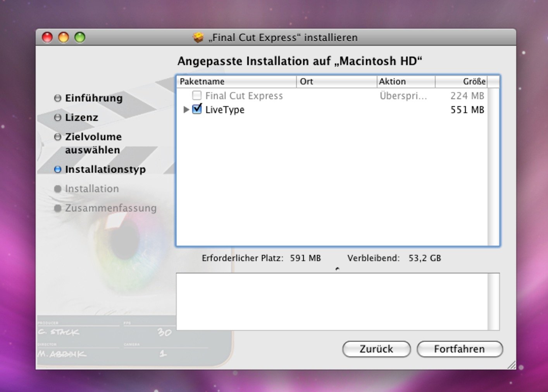Select the LiveType package row text
This screenshot has width=548, height=392.
pos(225,110)
